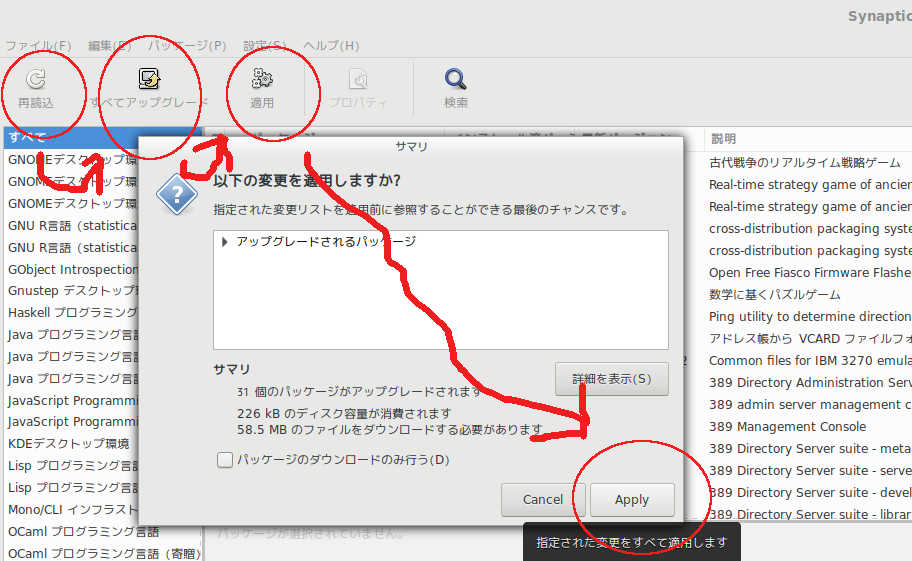Image resolution: width=912 pixels, height=561 pixels.
Task: Click the question mark dialog icon
Action: point(177,194)
